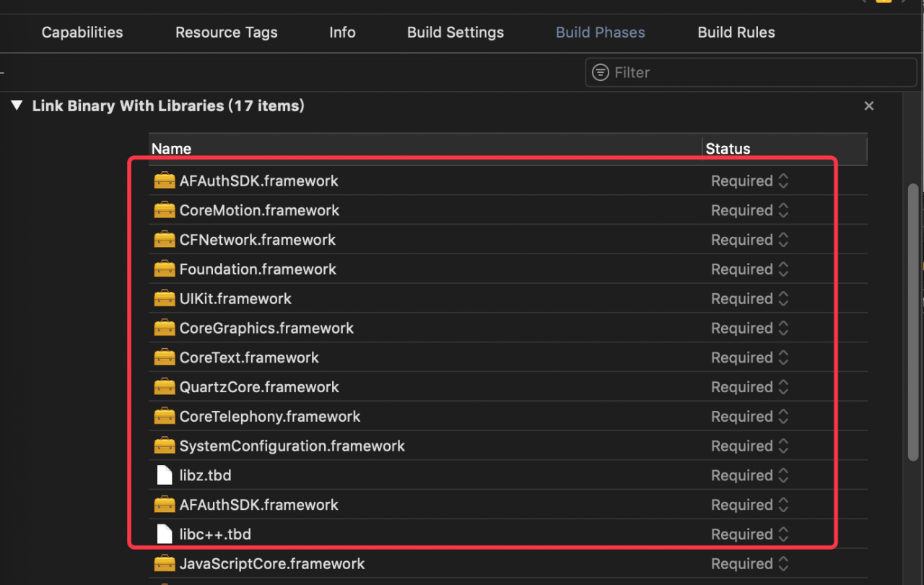Open the Status dropdown for libc++.tbd
The width and height of the screenshot is (924, 585).
(750, 534)
